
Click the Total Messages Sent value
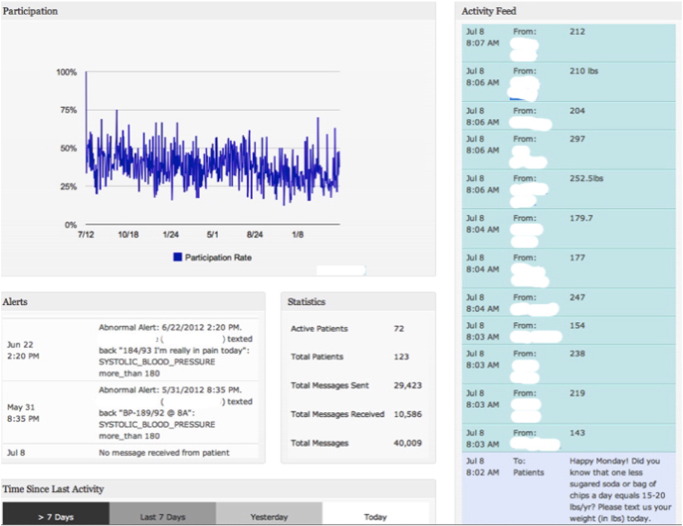coord(407,385)
